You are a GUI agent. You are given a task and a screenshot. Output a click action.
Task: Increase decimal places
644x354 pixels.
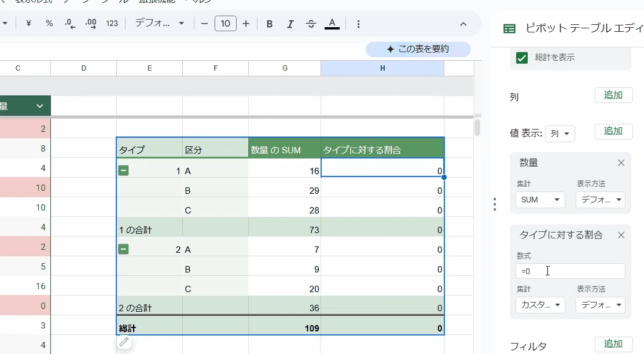91,24
